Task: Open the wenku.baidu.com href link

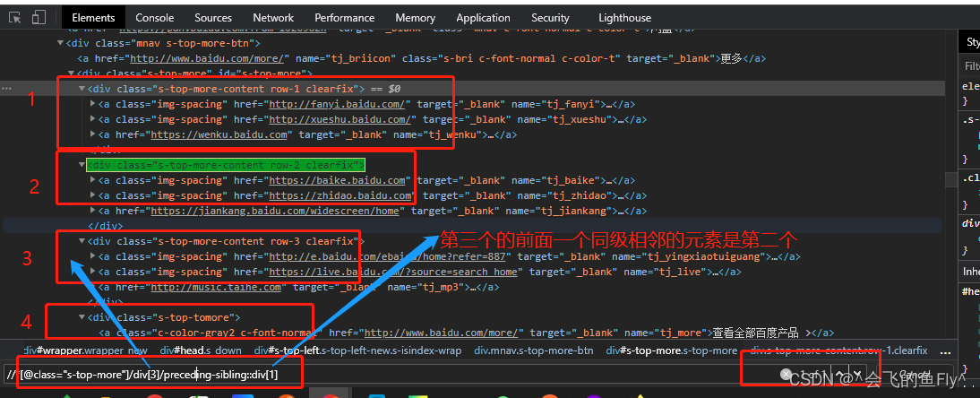Action: 219,134
